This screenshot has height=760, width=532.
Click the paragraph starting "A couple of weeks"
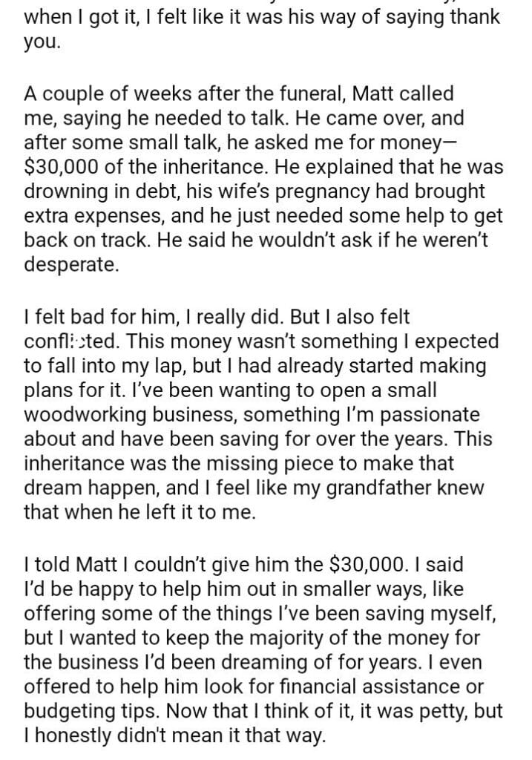[263, 179]
